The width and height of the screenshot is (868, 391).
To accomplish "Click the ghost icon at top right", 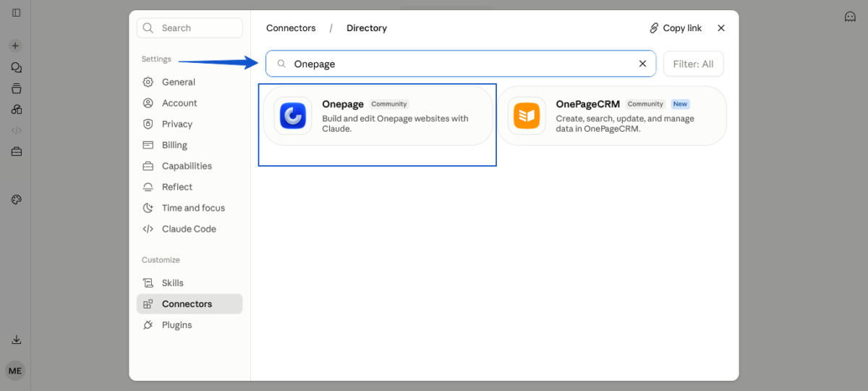I will coord(851,16).
